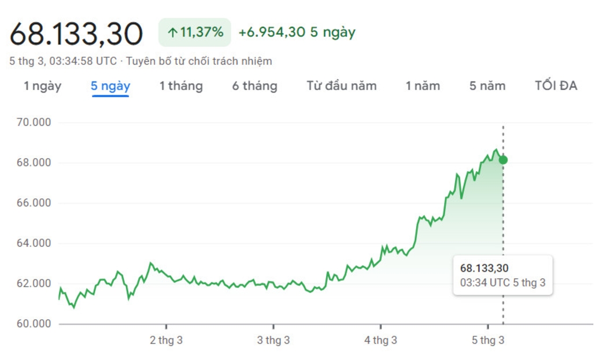Image resolution: width=607 pixels, height=364 pixels.
Task: Click the green data point dot on chart
Action: click(x=503, y=159)
